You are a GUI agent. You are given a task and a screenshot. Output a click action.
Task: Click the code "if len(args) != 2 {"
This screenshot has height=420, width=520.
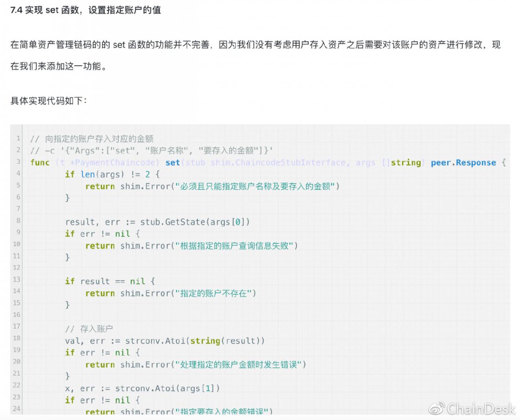tap(113, 174)
